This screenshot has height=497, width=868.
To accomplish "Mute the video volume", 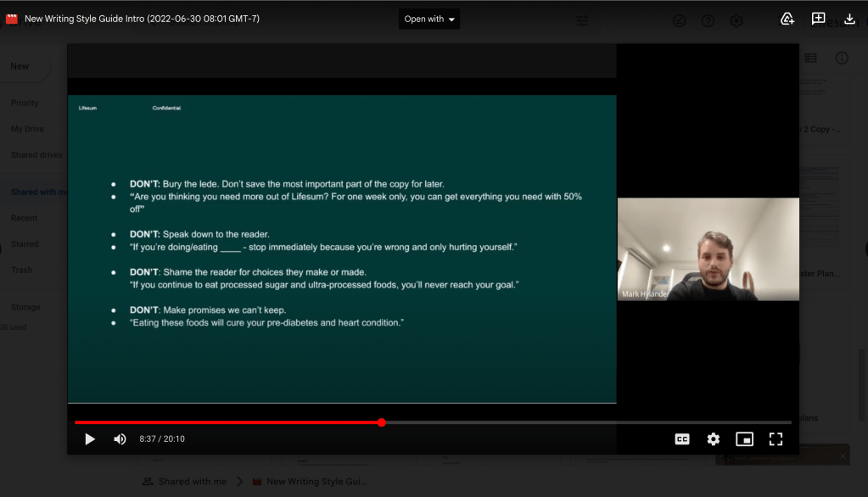I will 120,438.
